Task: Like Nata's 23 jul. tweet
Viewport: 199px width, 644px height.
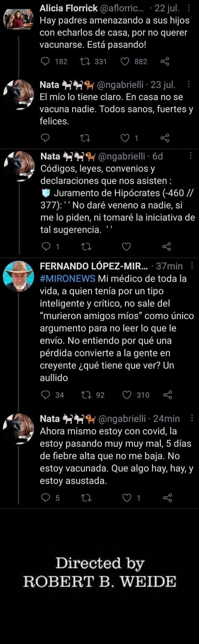Action: click(125, 138)
